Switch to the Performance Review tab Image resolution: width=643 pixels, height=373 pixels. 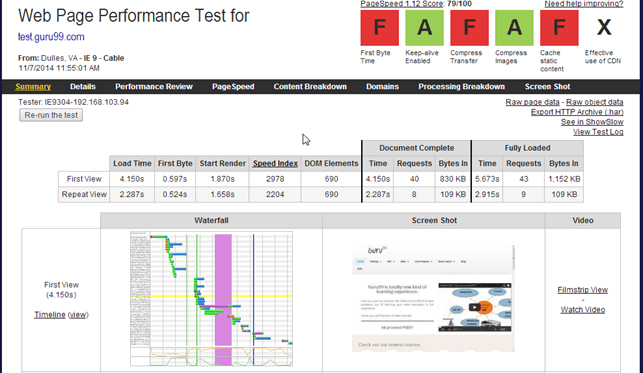[154, 86]
